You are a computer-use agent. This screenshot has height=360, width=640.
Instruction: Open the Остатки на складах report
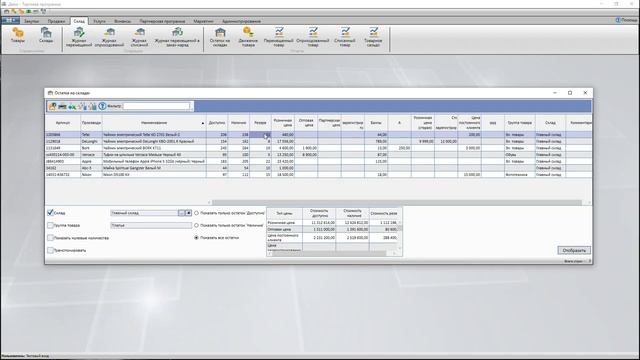[x=220, y=38]
